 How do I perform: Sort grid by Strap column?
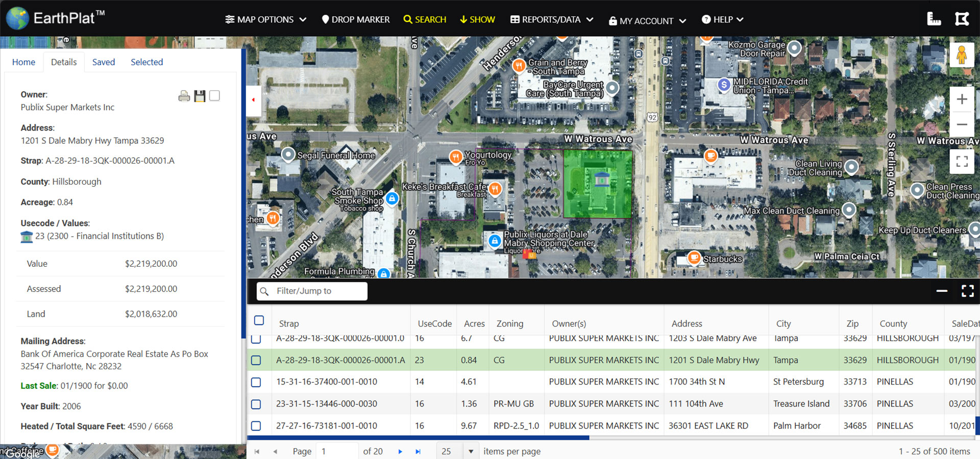click(289, 323)
